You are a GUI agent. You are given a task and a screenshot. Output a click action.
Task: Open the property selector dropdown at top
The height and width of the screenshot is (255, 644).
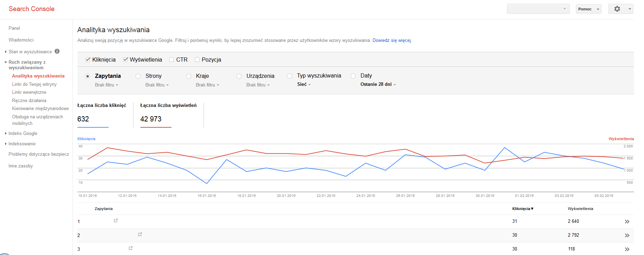(x=538, y=9)
